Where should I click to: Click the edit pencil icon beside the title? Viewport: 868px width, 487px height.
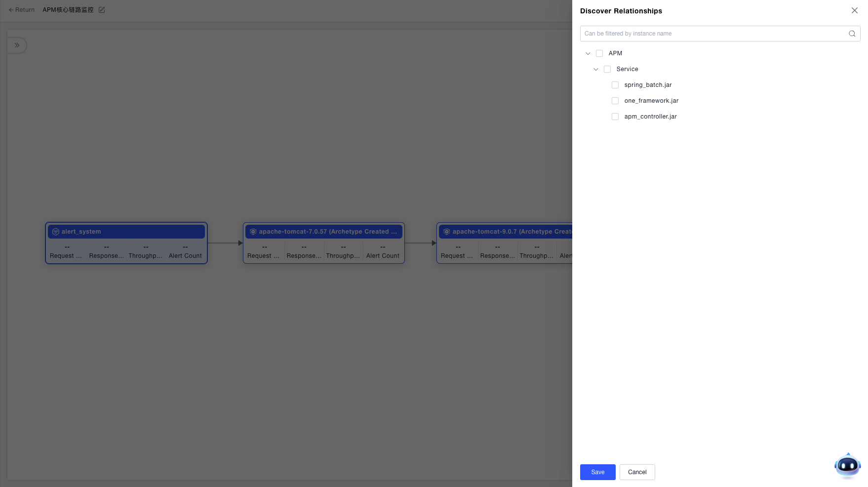102,10
